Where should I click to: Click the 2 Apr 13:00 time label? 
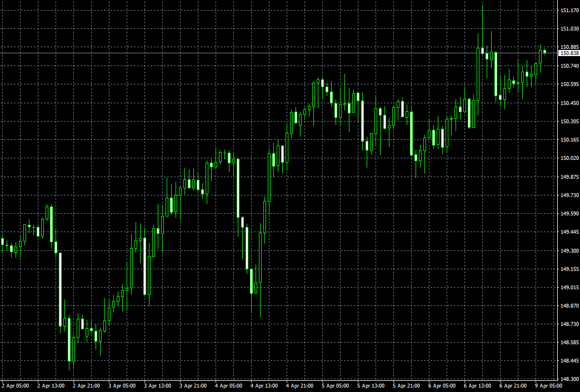pyautogui.click(x=51, y=386)
